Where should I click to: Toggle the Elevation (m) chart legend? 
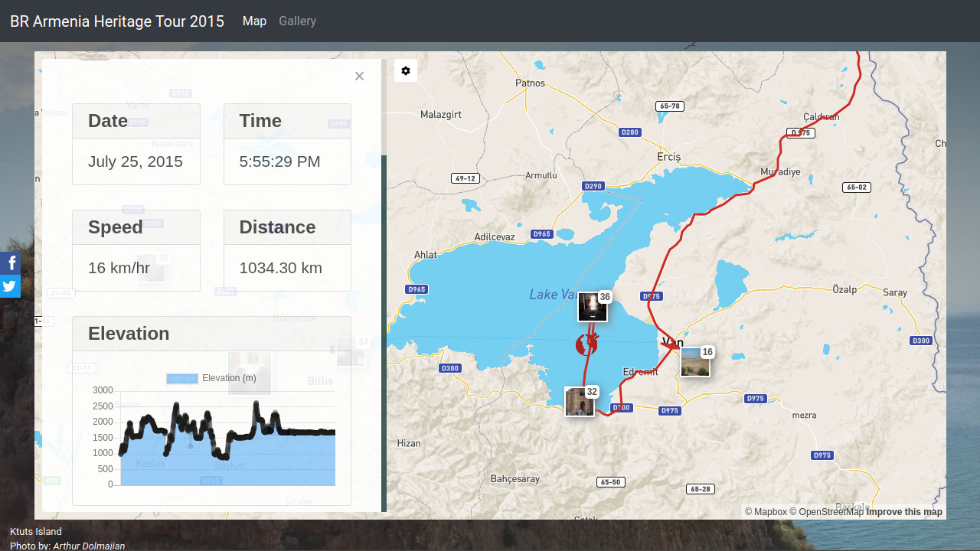point(211,378)
